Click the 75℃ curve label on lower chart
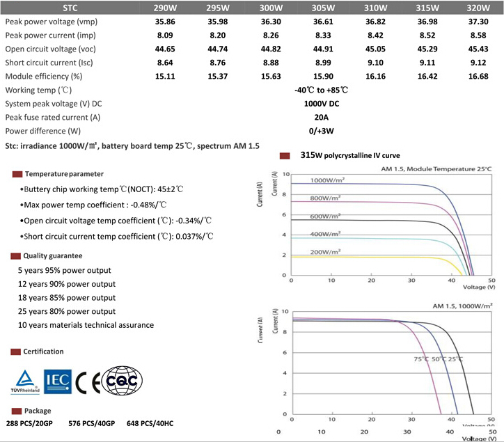The width and height of the screenshot is (504, 442). pyautogui.click(x=421, y=359)
